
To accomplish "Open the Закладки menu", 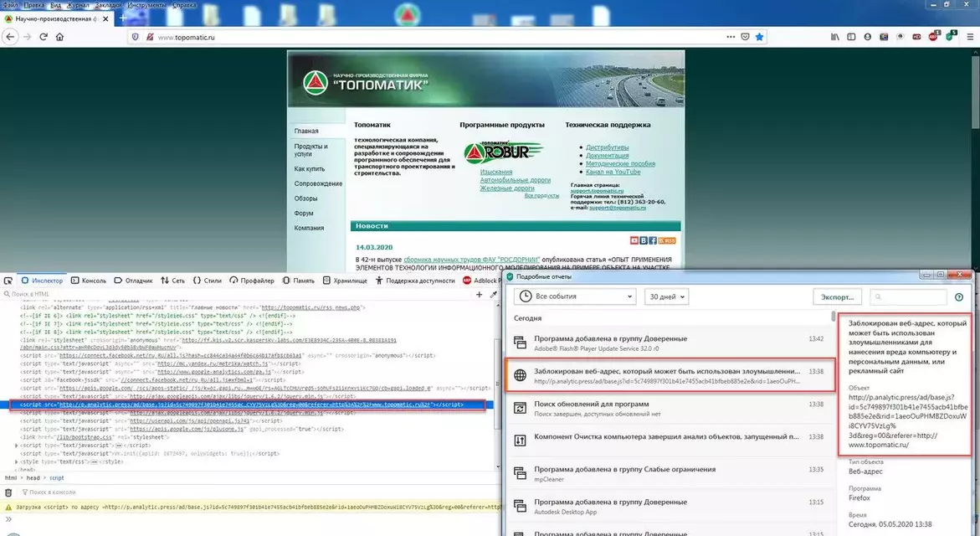I will tap(108, 4).
